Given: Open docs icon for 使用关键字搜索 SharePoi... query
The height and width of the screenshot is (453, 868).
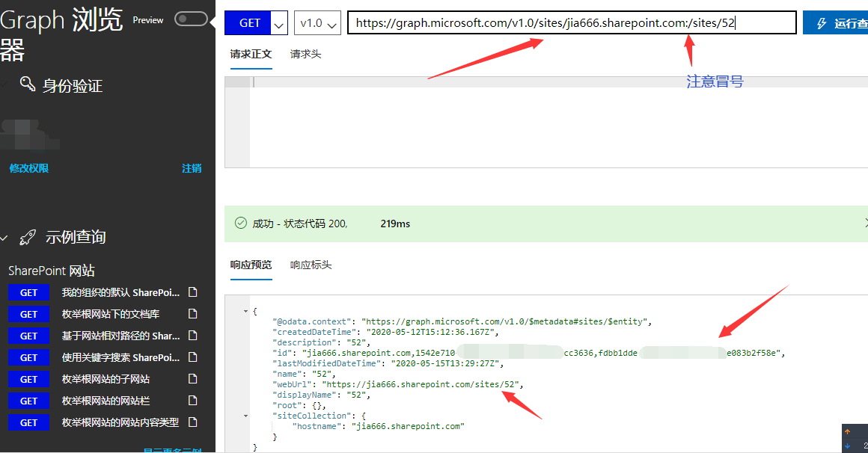Looking at the screenshot, I should tap(192, 357).
